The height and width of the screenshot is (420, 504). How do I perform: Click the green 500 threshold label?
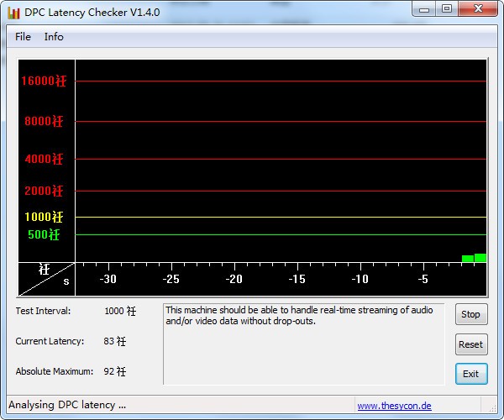44,234
